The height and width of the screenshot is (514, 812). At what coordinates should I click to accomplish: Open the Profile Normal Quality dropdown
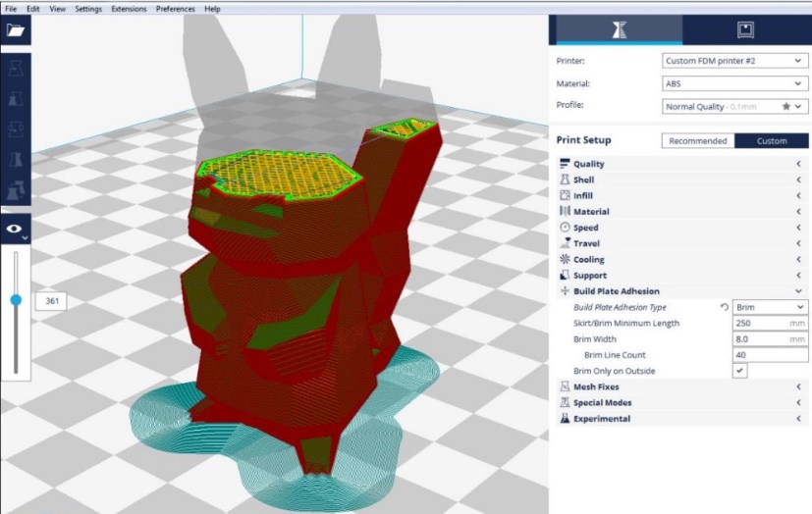734,106
